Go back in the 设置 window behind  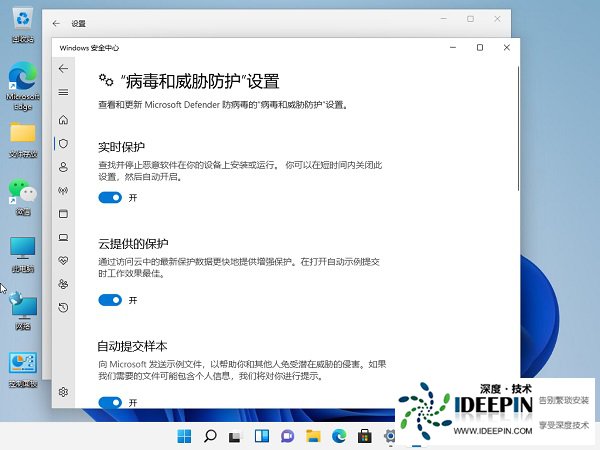coord(57,23)
